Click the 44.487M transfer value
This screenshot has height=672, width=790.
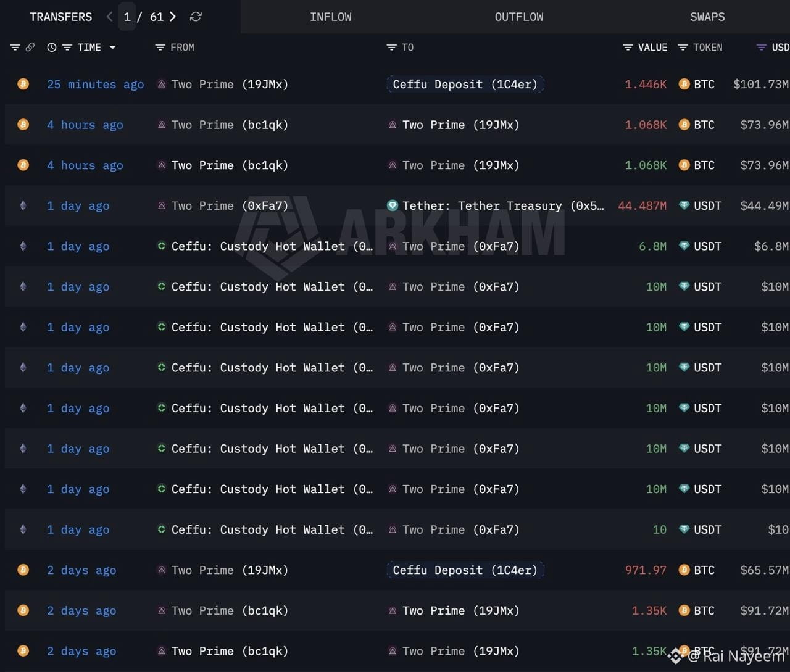642,206
